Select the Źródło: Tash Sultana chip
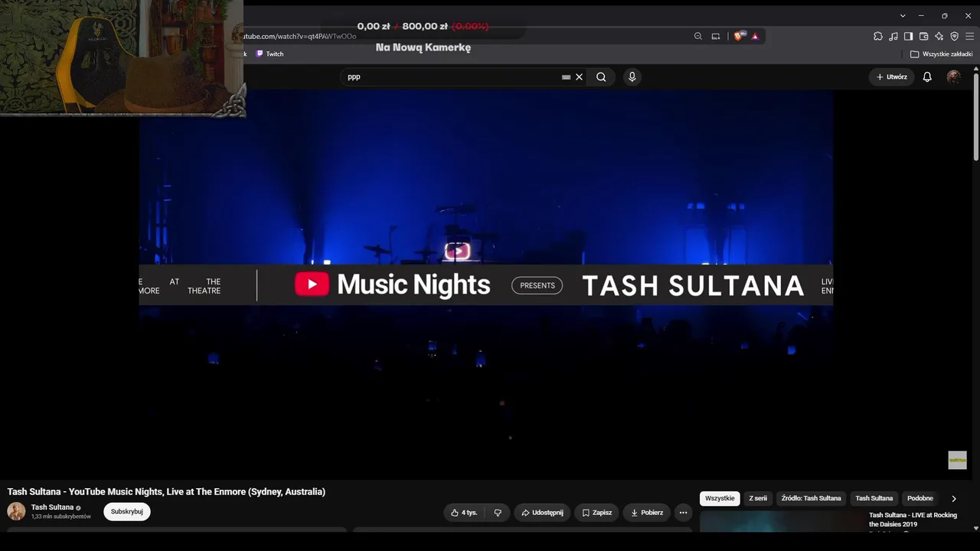Viewport: 980px width, 551px height. [811, 498]
